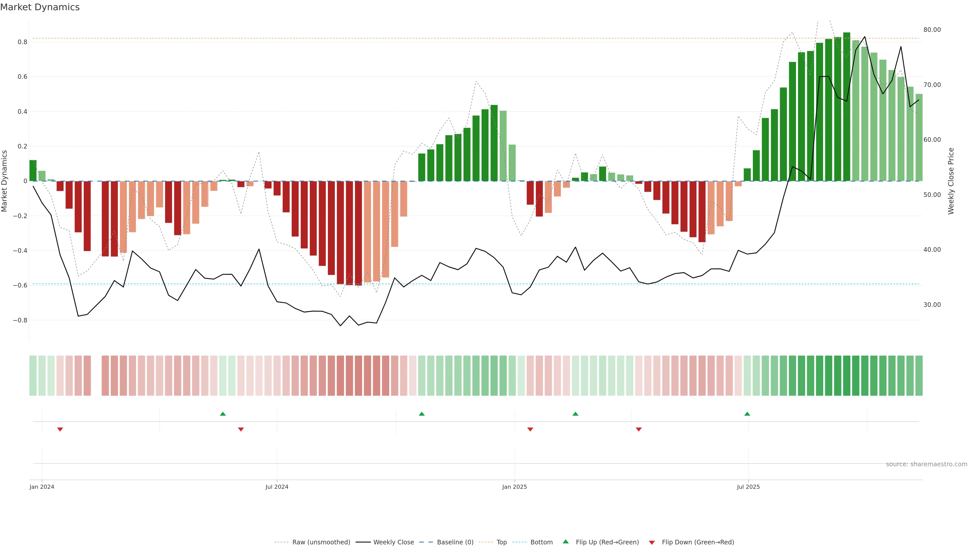980x551 pixels.
Task: Click the red flip-down marker before Jul 2024
Action: coord(241,429)
